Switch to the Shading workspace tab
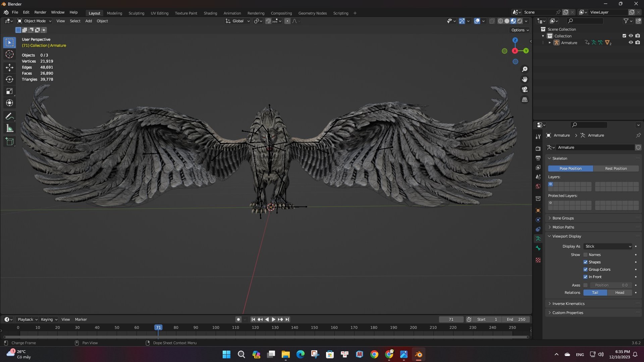644x362 pixels. [210, 13]
